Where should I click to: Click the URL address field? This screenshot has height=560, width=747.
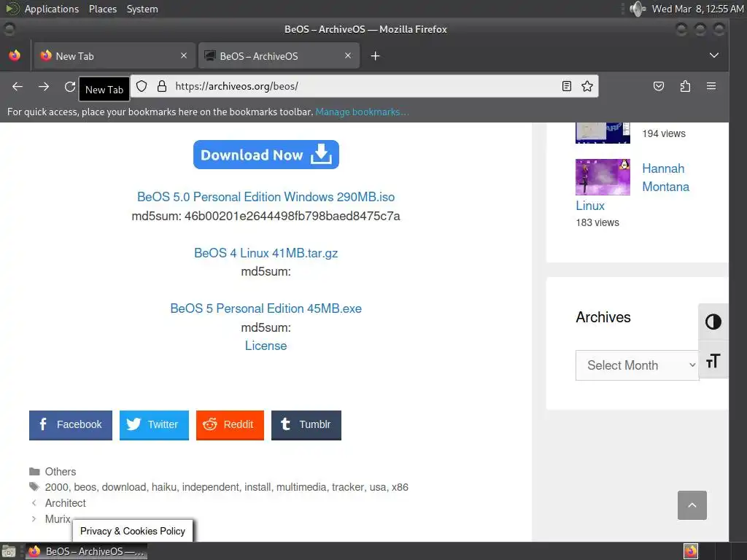click(x=365, y=86)
